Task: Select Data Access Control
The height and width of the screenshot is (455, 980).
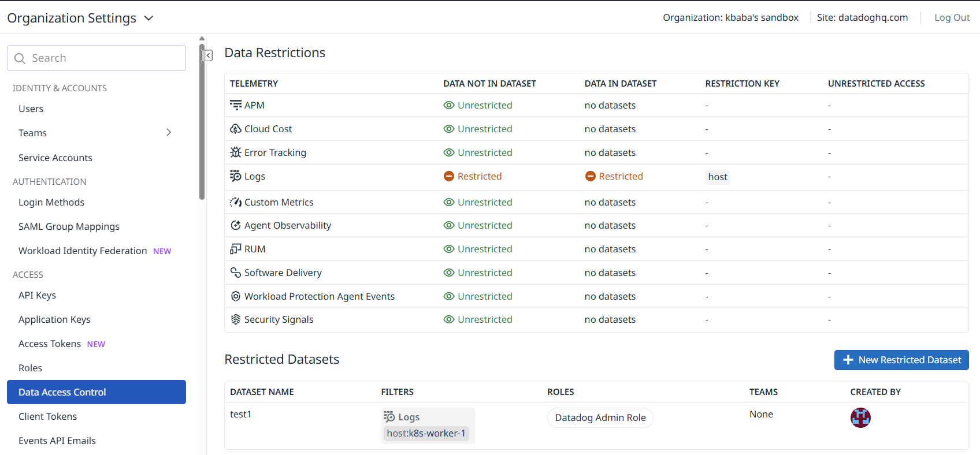Action: pyautogui.click(x=96, y=392)
